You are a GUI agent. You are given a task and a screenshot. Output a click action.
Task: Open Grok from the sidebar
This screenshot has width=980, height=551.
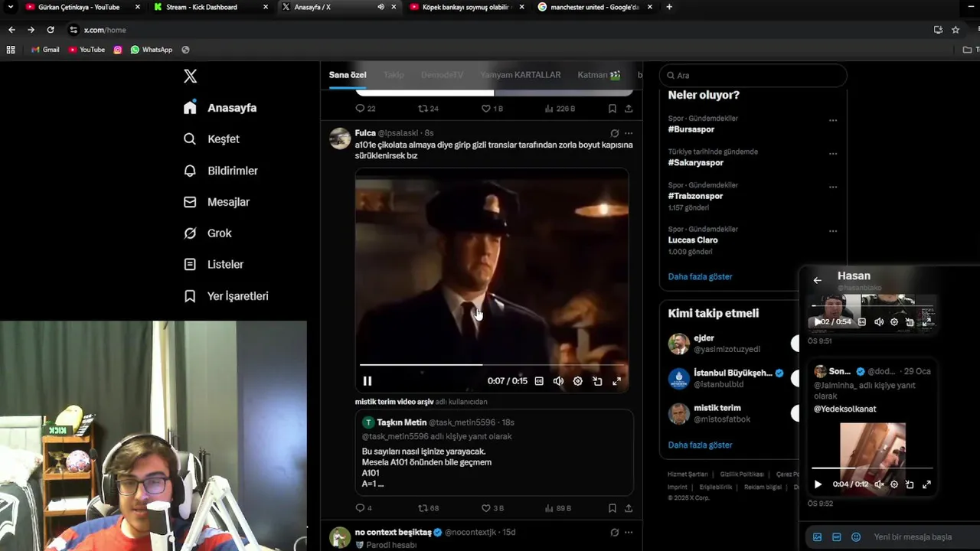207,233
